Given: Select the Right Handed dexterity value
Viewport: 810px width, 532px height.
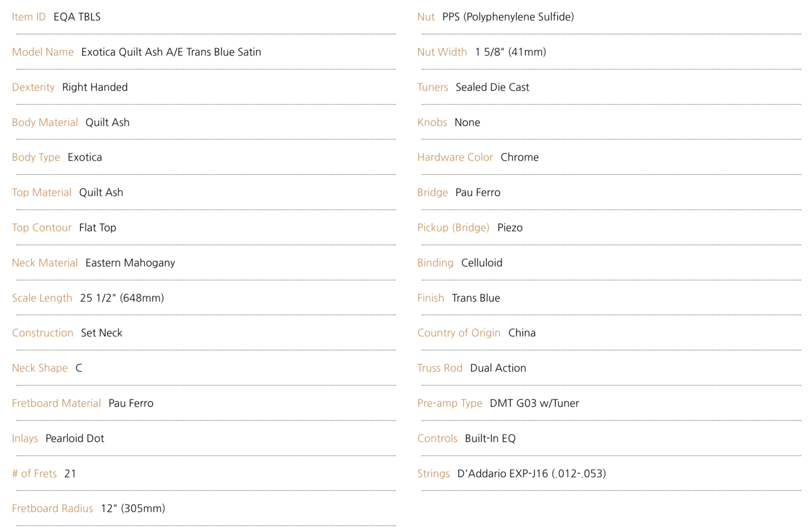Looking at the screenshot, I should 95,88.
